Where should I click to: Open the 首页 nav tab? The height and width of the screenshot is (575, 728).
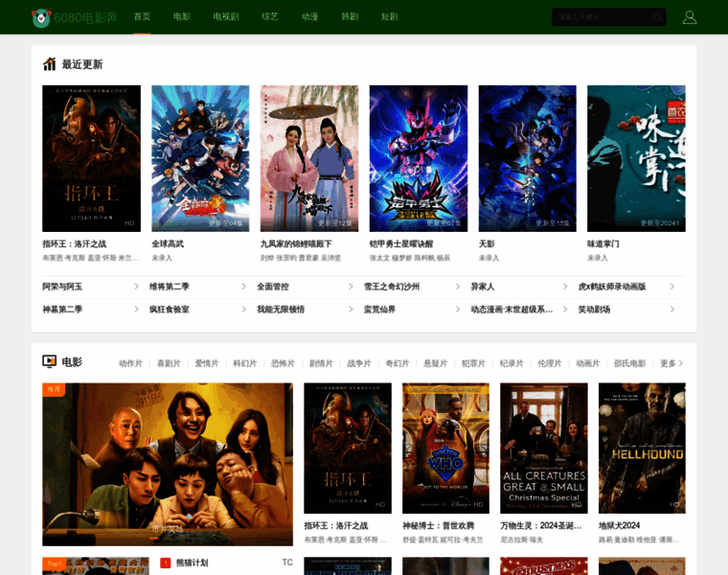click(x=142, y=16)
